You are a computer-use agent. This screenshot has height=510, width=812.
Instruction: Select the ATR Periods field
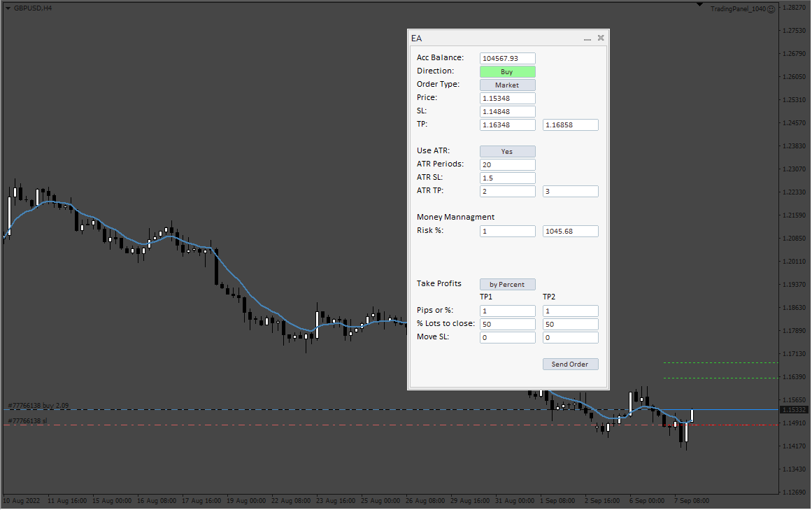[x=508, y=165]
